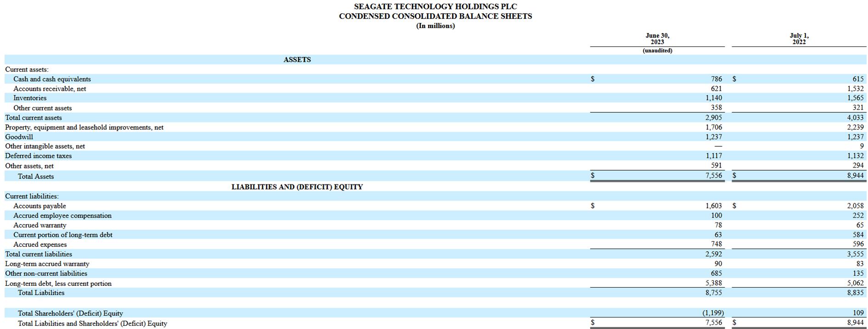
Task: Click 'Total Liabilities and Shareholders' (Deficit) Equity' label
Action: [92, 323]
